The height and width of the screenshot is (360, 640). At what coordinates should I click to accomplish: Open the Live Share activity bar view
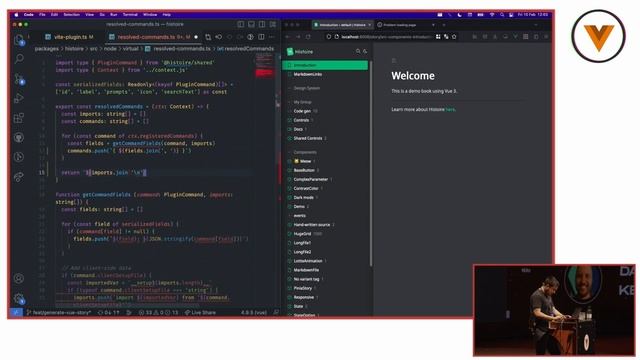click(x=19, y=177)
